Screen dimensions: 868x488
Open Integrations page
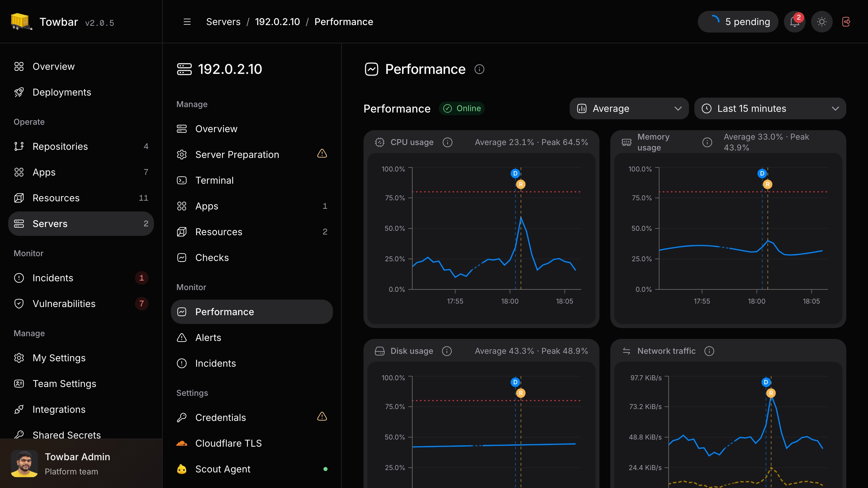pyautogui.click(x=81, y=409)
